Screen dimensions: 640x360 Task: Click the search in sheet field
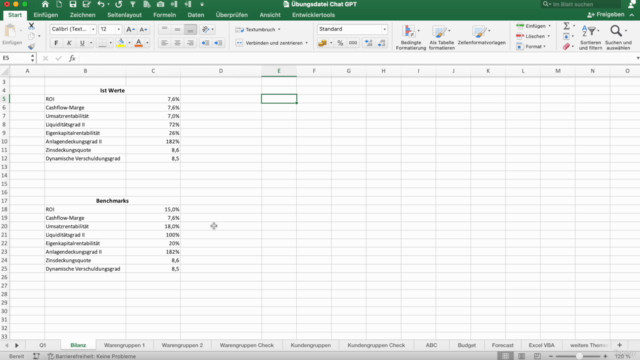pyautogui.click(x=580, y=4)
